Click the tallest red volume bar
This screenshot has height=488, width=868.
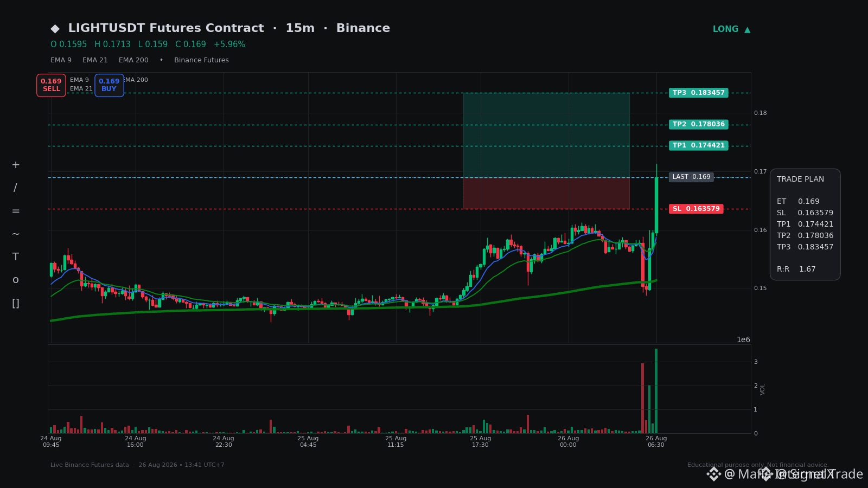tap(643, 399)
